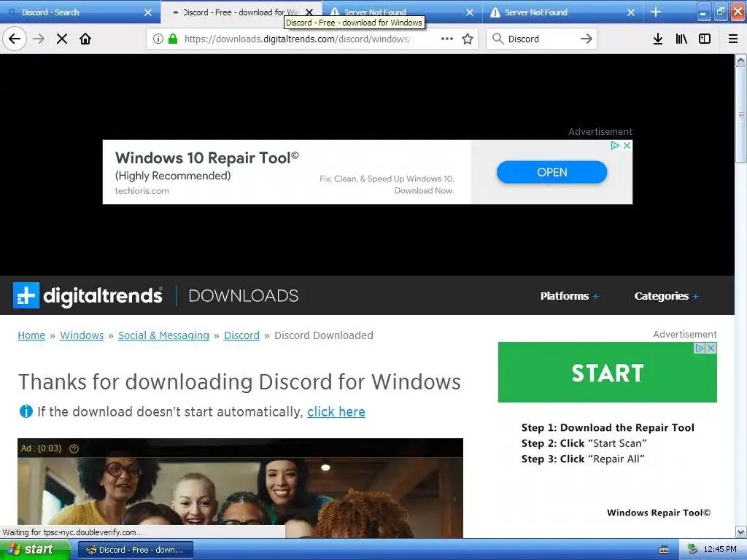Open the Windows breadcrumb link
Viewport: 747px width, 560px height.
coord(82,335)
